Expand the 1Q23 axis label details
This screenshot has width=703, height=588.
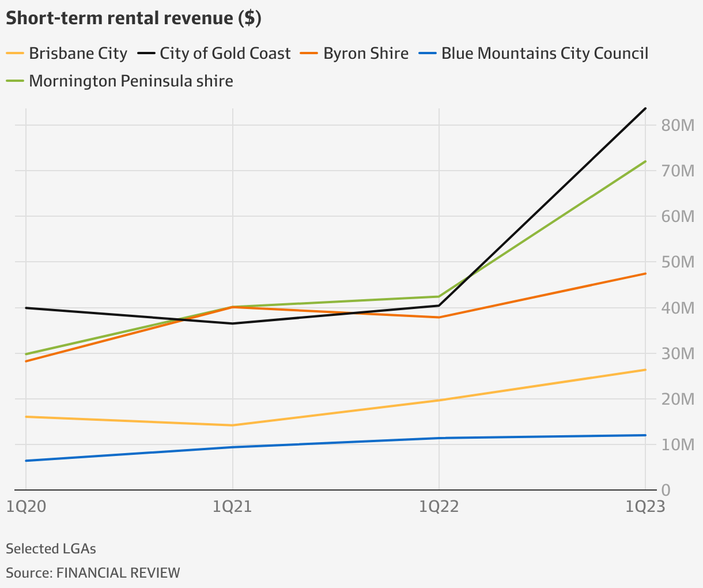click(x=644, y=507)
